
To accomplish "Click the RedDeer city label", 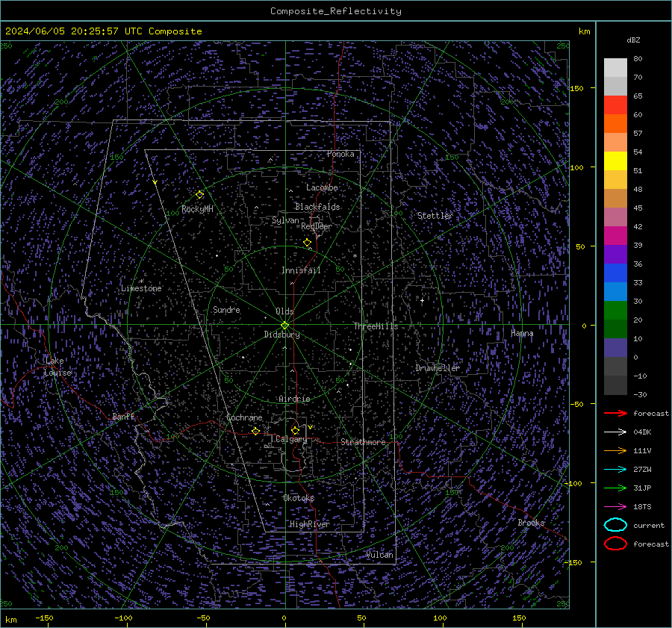I will [x=317, y=226].
